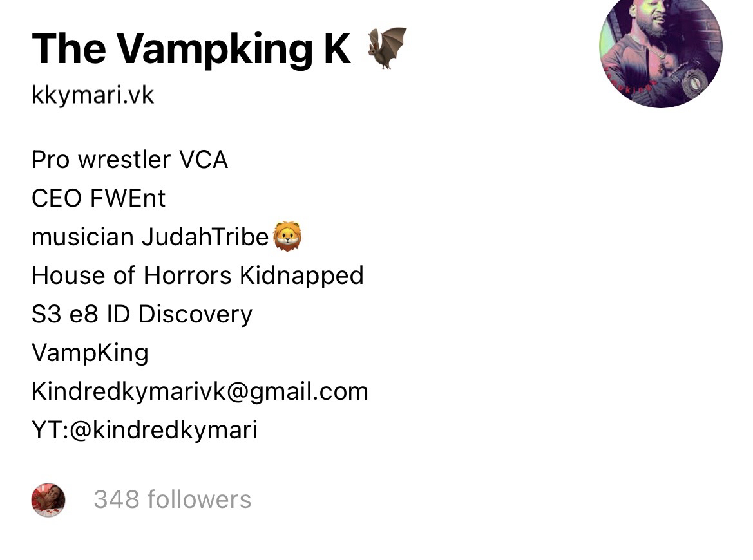
Task: Click the words "Pro wrestler" in bio
Action: [x=101, y=160]
